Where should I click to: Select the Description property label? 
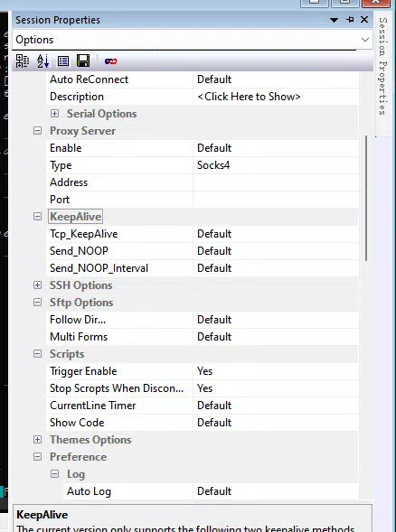coord(77,97)
